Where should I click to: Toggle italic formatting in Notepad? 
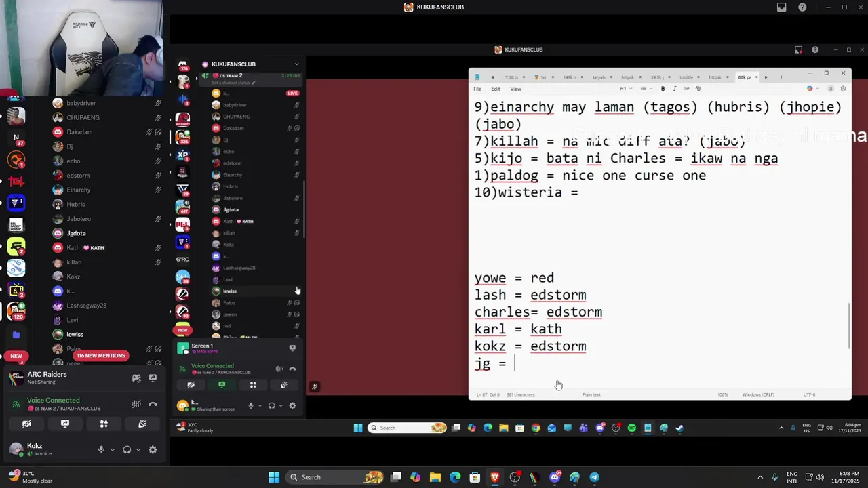coord(674,89)
